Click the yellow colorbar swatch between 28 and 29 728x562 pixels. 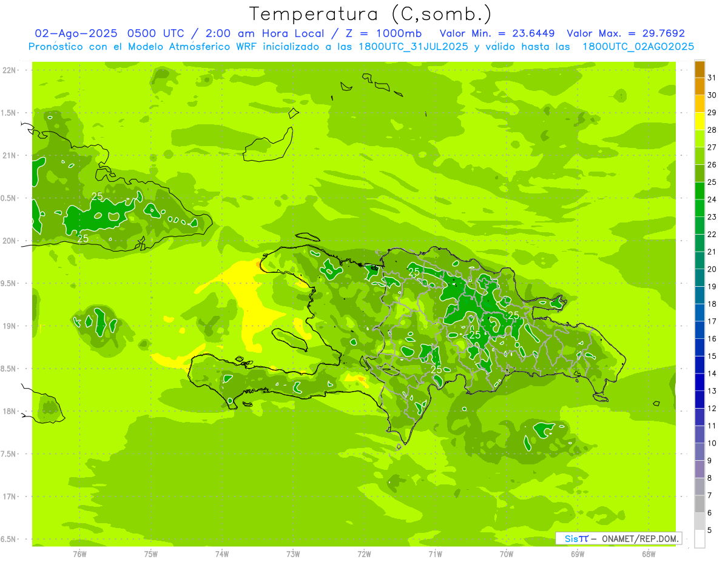699,121
